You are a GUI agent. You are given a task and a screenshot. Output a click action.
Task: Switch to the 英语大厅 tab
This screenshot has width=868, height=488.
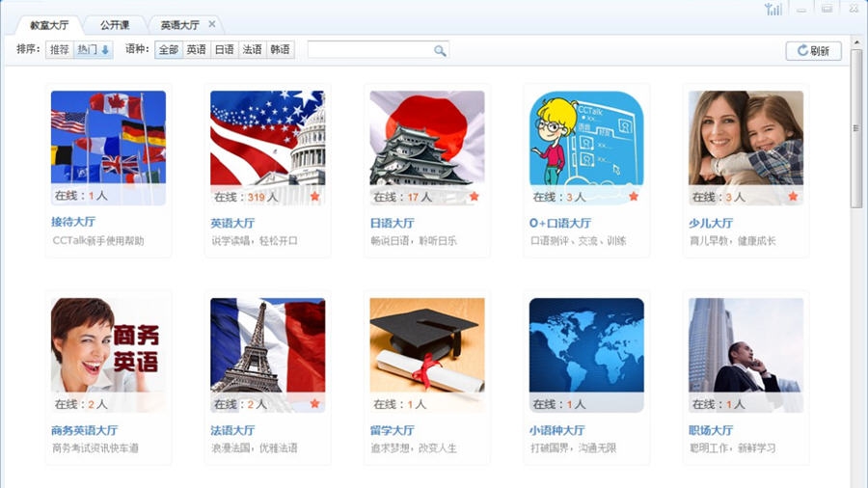tap(180, 25)
